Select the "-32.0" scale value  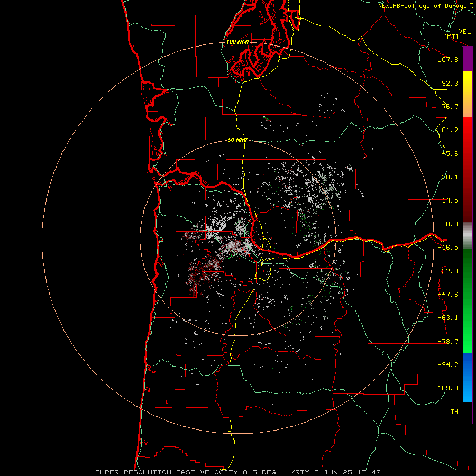click(x=448, y=271)
